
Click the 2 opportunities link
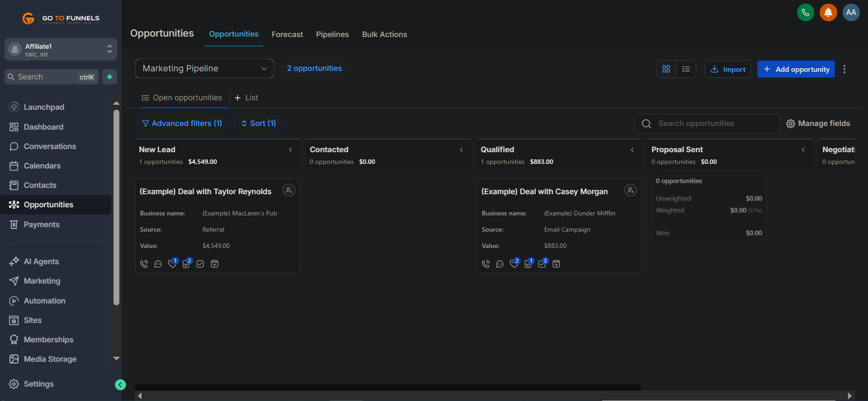pos(314,68)
